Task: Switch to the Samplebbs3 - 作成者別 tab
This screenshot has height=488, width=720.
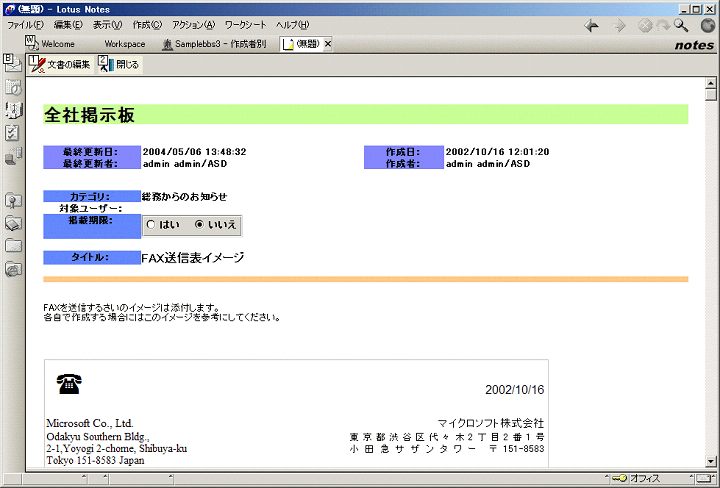Action: pyautogui.click(x=214, y=44)
